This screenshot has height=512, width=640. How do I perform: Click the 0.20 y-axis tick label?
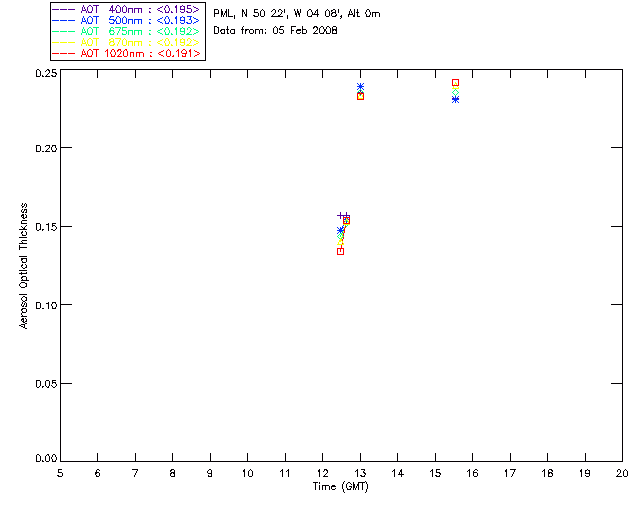[x=46, y=148]
